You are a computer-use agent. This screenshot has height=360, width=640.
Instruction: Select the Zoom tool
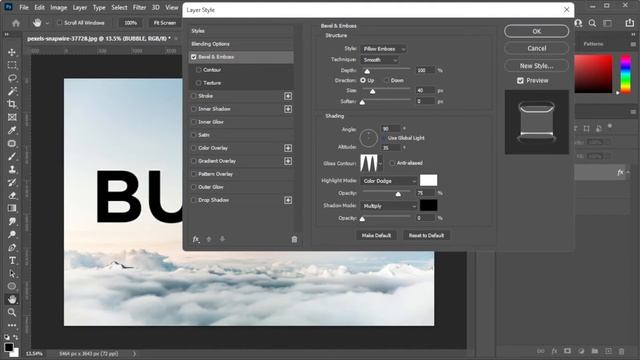tap(12, 312)
